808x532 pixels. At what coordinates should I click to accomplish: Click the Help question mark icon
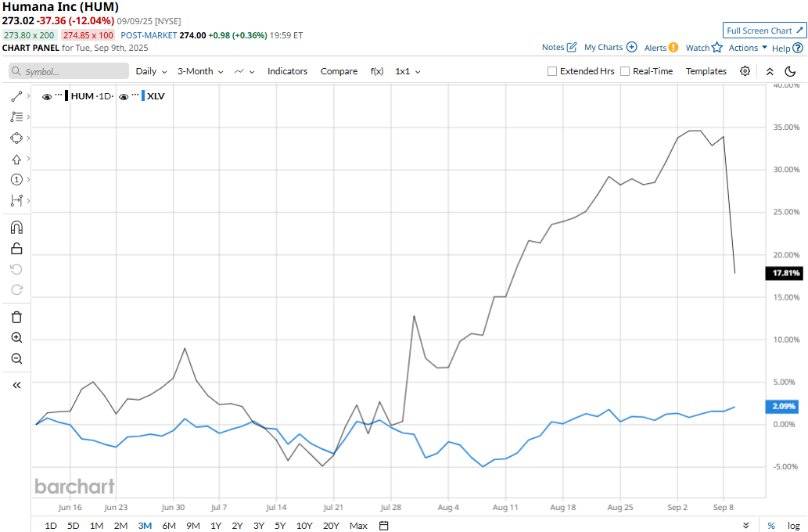(x=798, y=48)
